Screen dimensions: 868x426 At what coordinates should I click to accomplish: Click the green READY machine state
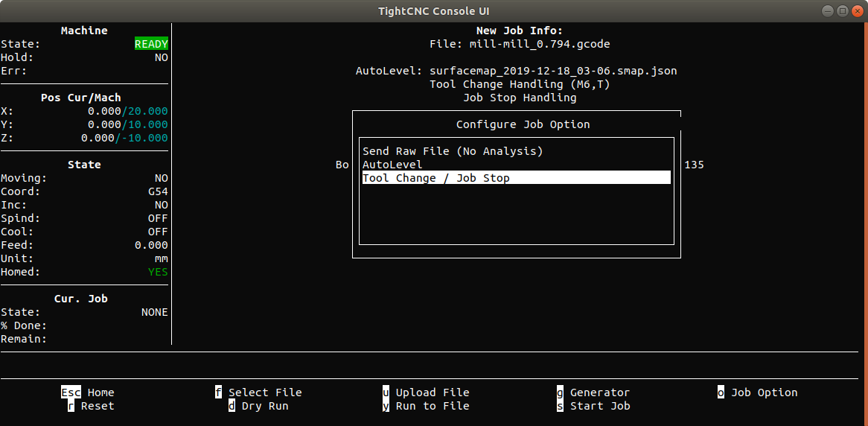pos(151,44)
